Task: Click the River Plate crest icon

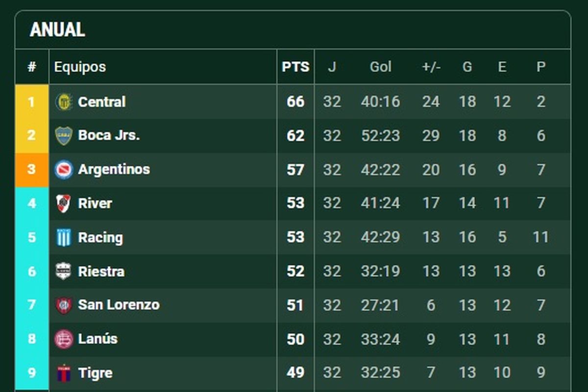Action: click(64, 203)
